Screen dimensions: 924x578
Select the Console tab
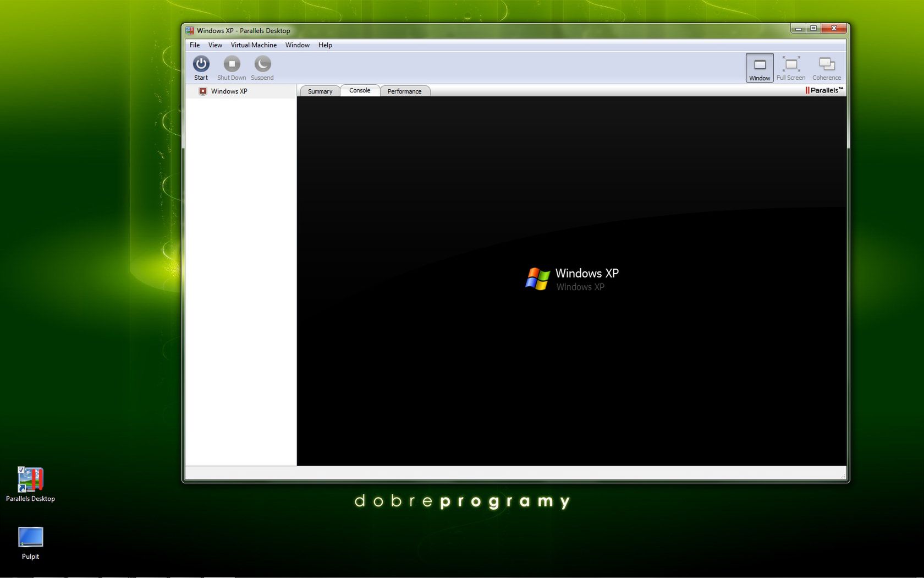pyautogui.click(x=360, y=90)
